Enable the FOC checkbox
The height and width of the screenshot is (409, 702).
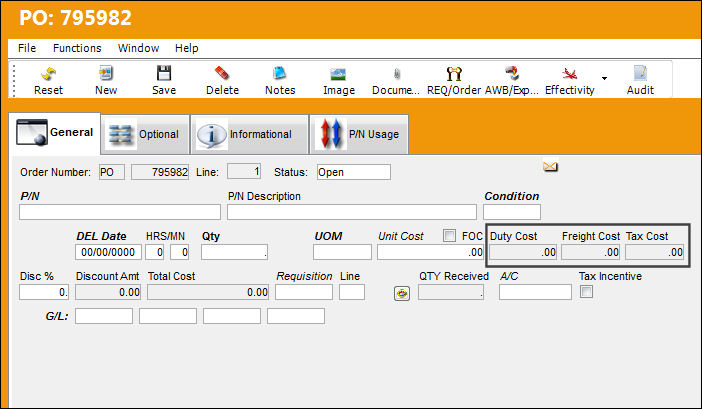tap(449, 235)
